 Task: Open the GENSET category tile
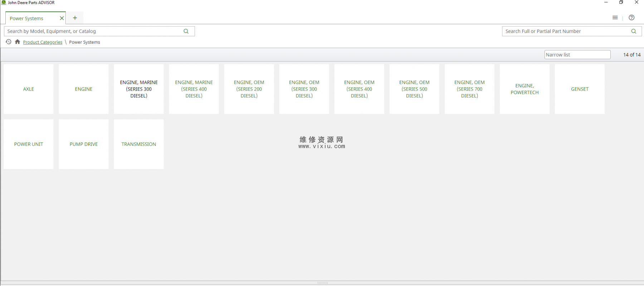[580, 89]
